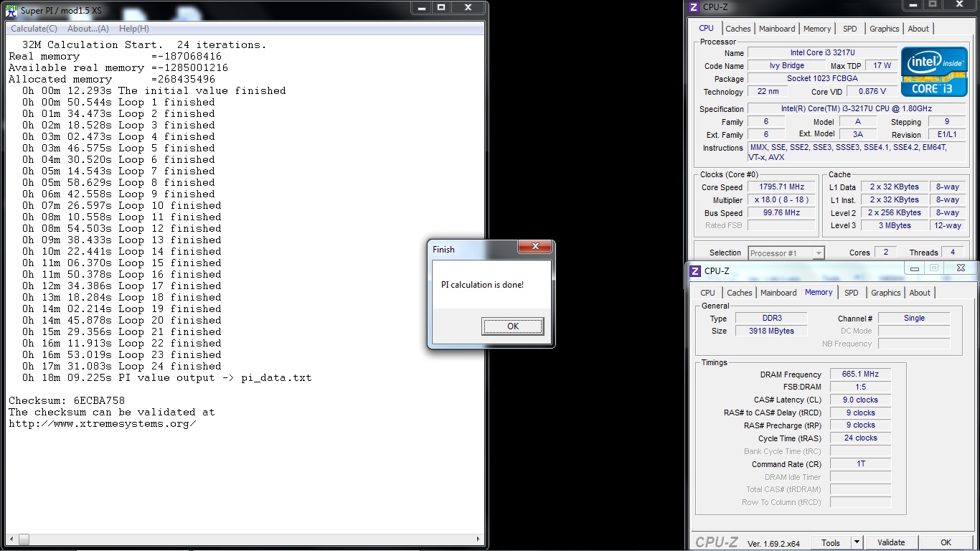Click the Z logo in lower CPU-Z window title

pos(694,270)
